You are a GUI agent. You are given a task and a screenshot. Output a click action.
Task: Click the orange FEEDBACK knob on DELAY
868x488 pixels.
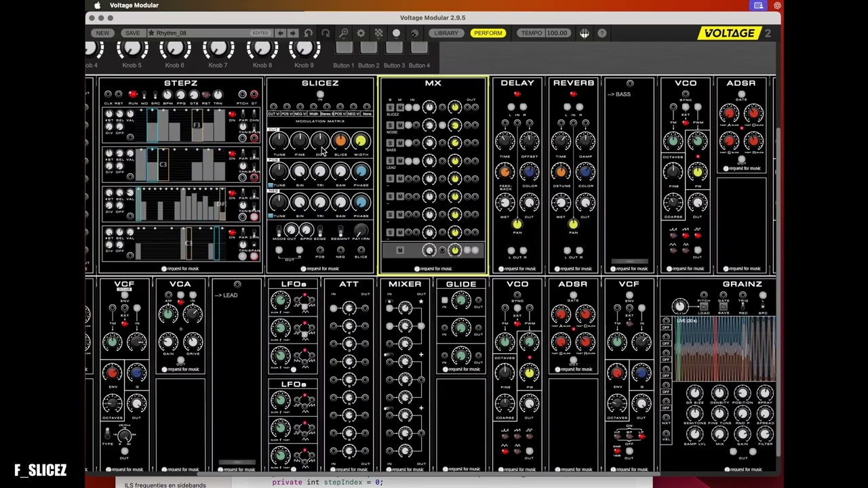coord(505,172)
